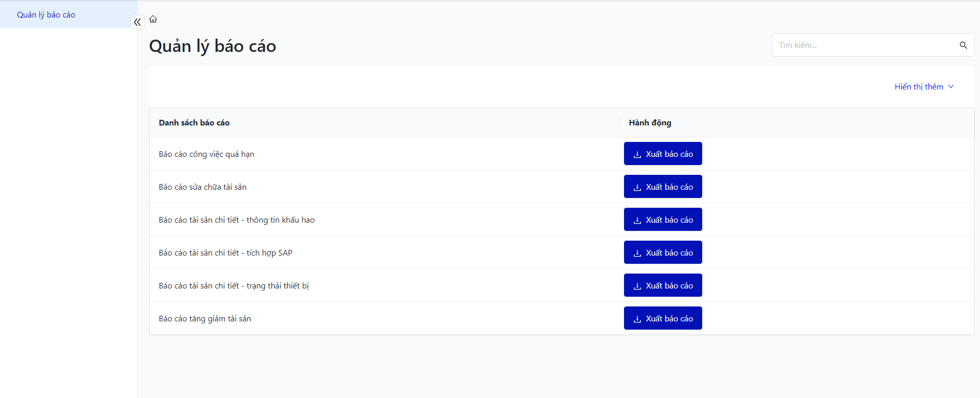Click "Danh sách báo cáo" column header
Screen dimensions: 980x398
[x=194, y=123]
